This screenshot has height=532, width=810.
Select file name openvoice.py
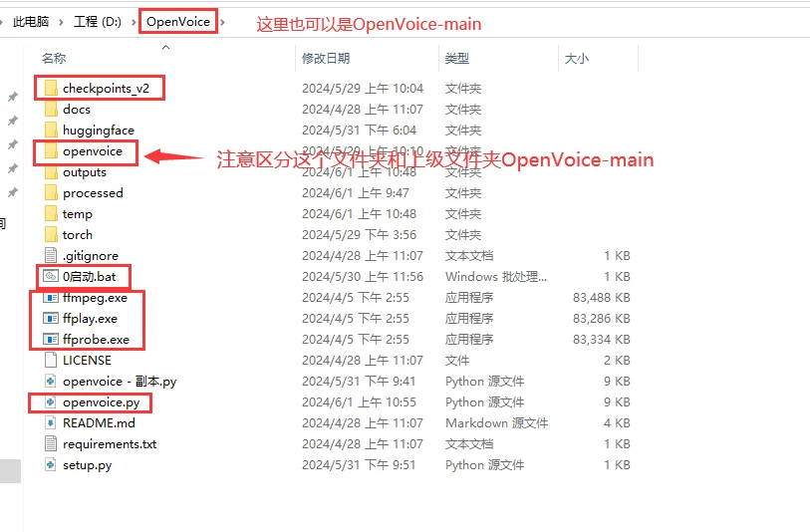click(102, 402)
